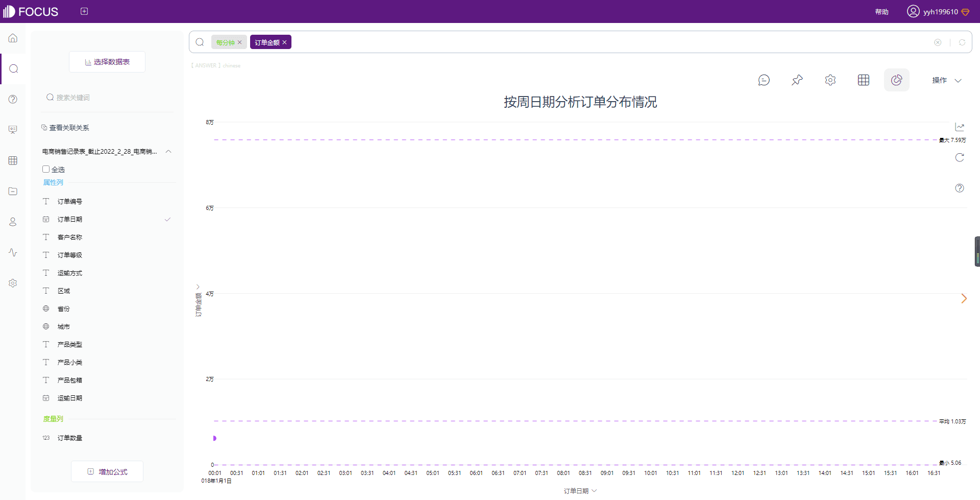Viewport: 980px width, 500px height.
Task: Open chart type pie icon
Action: (897, 80)
